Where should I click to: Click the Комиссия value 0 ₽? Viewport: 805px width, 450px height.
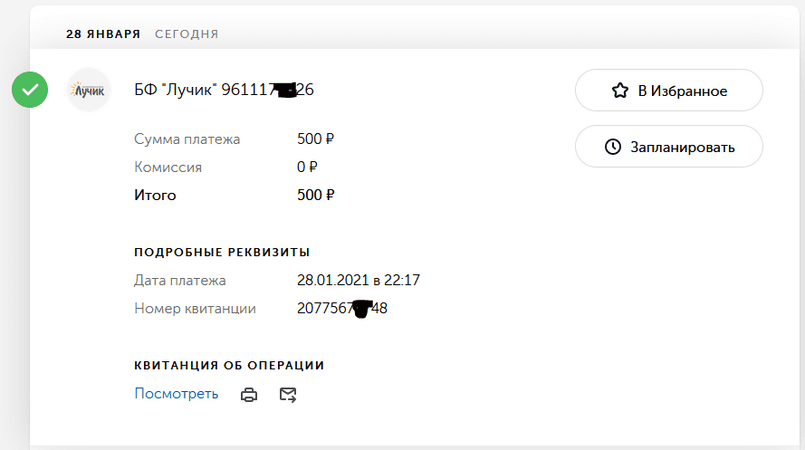(x=307, y=167)
